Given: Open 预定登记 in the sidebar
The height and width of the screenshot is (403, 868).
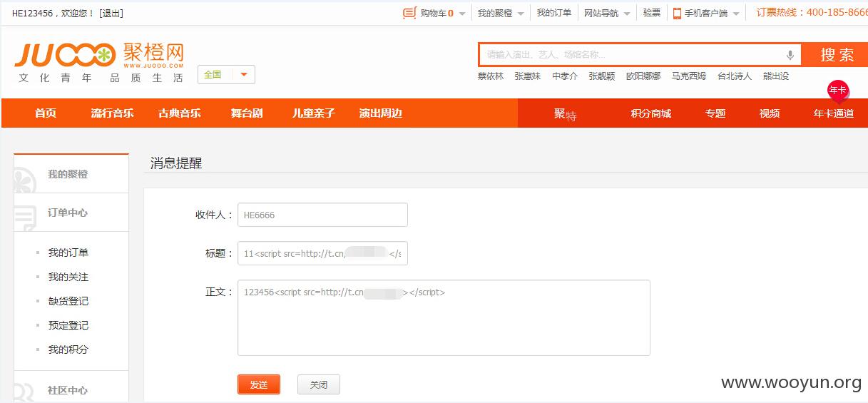Looking at the screenshot, I should pos(68,325).
